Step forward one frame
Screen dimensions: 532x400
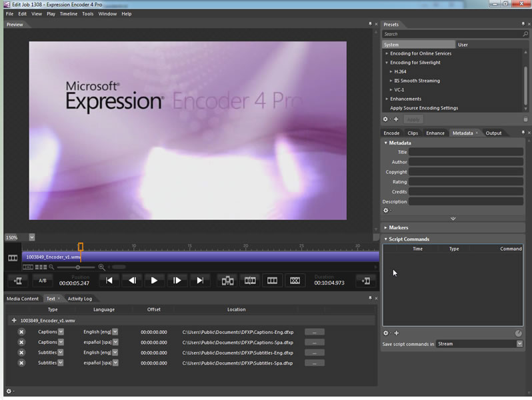(x=177, y=281)
